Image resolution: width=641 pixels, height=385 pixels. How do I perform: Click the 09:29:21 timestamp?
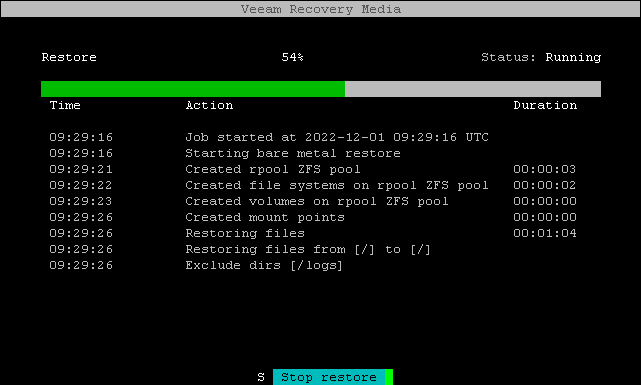point(81,169)
